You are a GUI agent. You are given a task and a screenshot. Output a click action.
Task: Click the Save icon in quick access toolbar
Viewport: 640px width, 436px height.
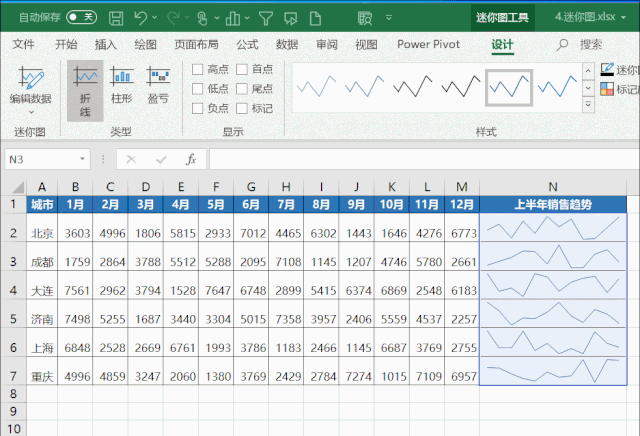click(x=116, y=18)
